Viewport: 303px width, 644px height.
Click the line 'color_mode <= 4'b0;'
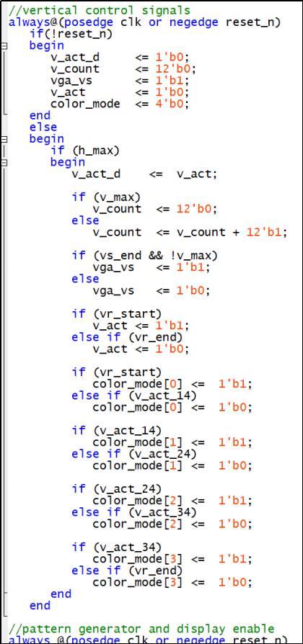tap(120, 104)
